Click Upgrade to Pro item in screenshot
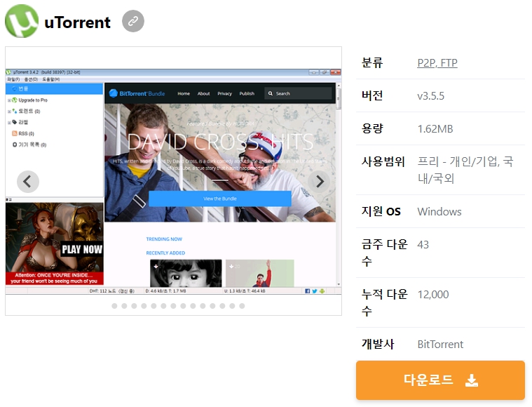 (32, 100)
